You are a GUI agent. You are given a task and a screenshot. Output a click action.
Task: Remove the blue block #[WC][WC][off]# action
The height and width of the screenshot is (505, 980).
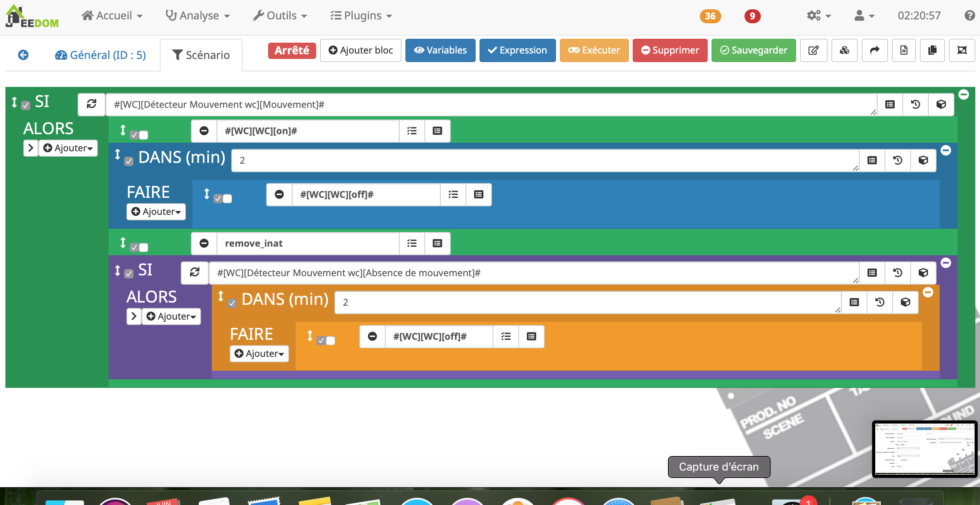(x=279, y=195)
